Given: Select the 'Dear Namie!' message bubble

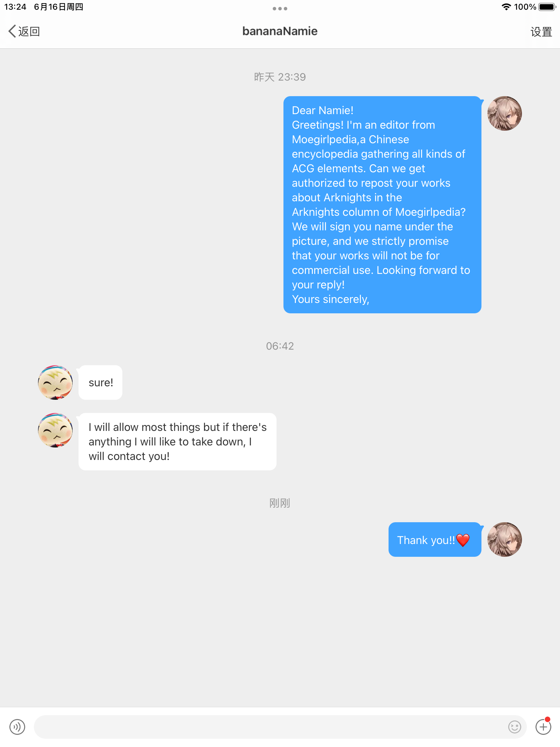Looking at the screenshot, I should (x=382, y=205).
